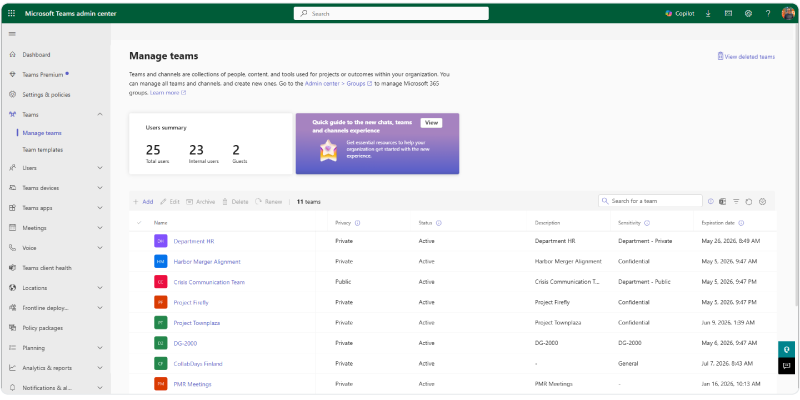
Task: Open Team templates in the sidebar
Action: (43, 149)
